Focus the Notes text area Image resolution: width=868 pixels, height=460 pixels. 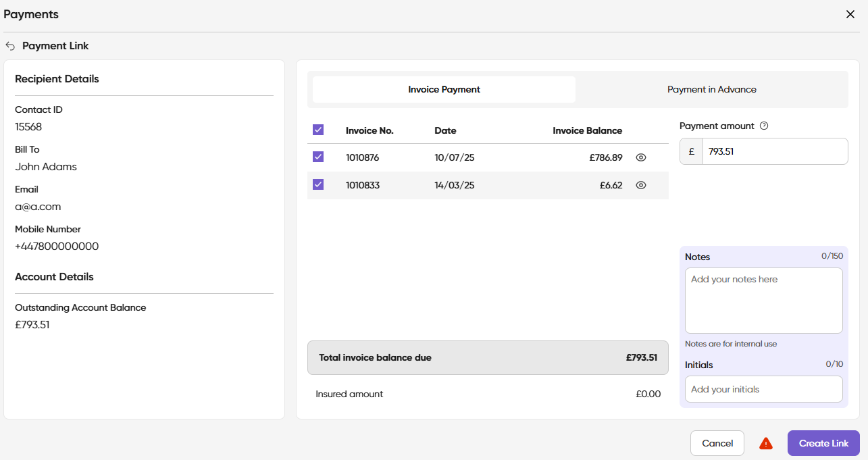coord(763,301)
